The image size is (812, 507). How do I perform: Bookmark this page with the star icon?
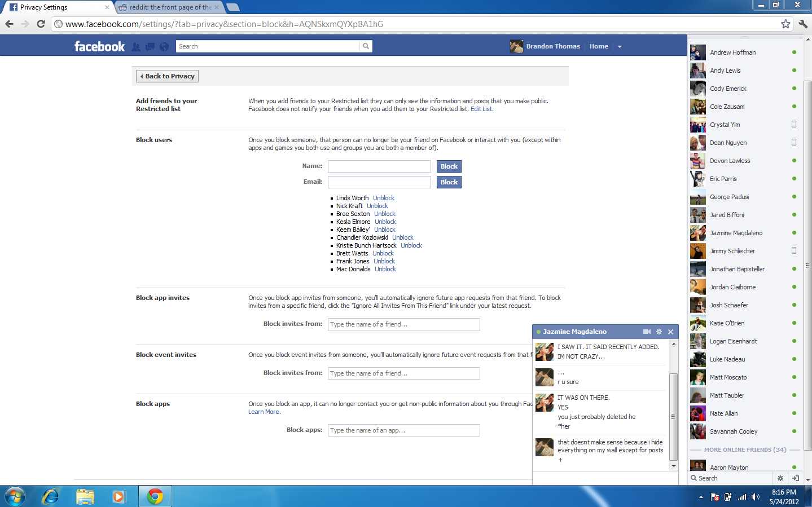(785, 24)
